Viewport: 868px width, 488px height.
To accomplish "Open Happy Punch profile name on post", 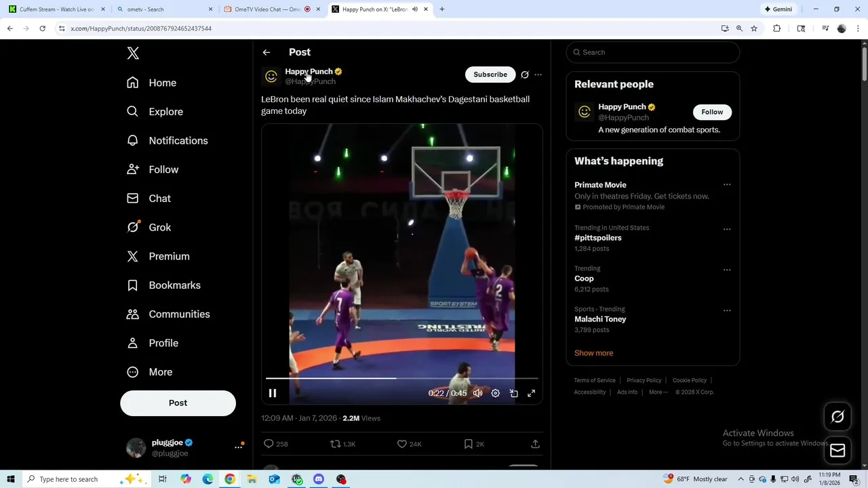I will (x=309, y=71).
